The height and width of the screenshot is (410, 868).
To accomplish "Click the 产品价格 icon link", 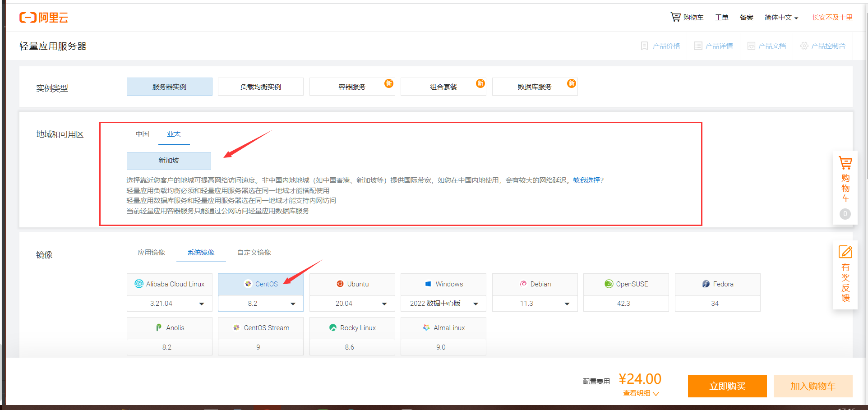I will [x=645, y=46].
